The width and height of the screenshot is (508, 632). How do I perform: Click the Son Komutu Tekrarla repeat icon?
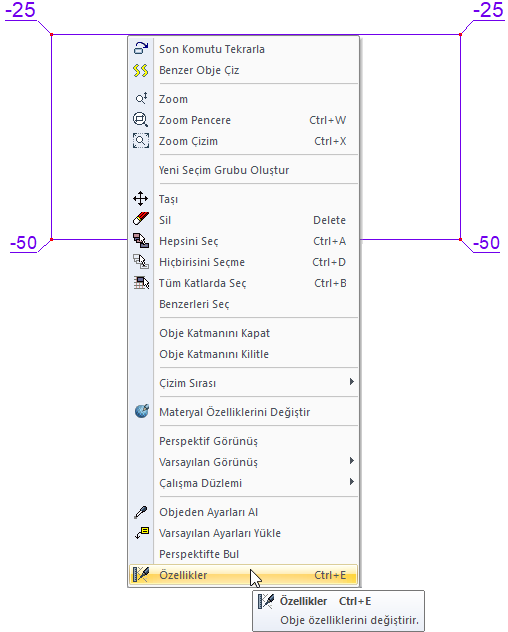[x=141, y=48]
